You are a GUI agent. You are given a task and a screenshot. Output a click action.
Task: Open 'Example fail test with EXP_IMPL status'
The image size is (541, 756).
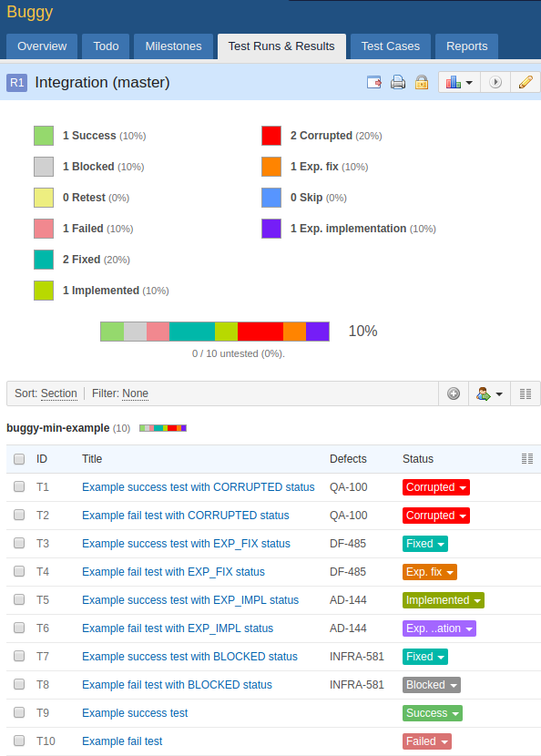click(178, 628)
